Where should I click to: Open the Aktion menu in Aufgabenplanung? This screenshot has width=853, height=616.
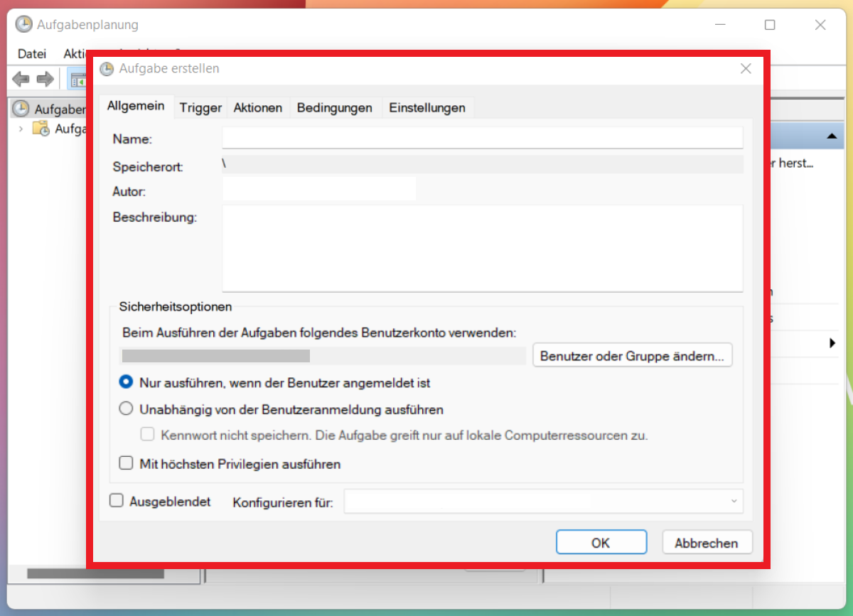74,53
